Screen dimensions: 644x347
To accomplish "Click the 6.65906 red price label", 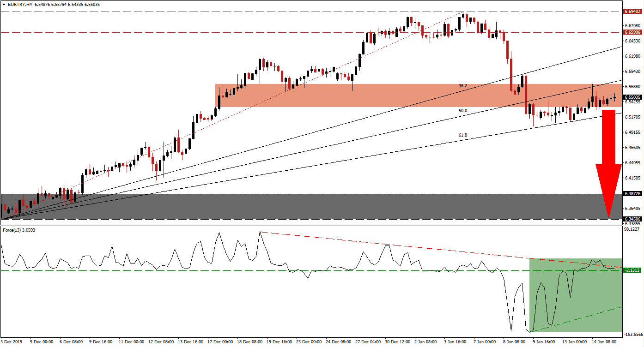I will [x=632, y=32].
